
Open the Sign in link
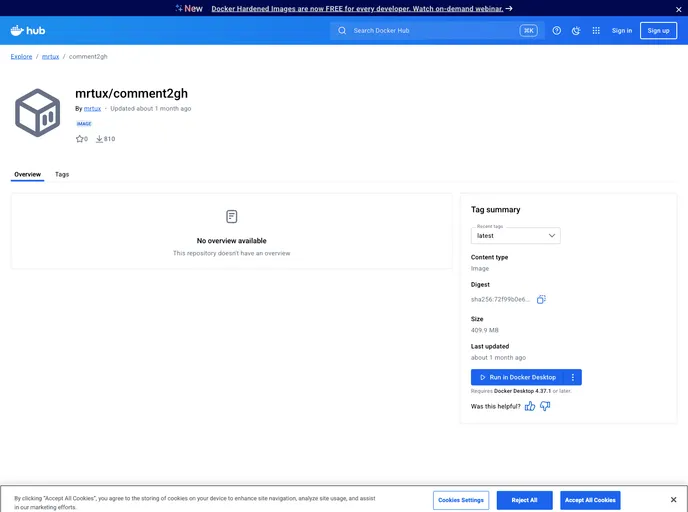622,31
